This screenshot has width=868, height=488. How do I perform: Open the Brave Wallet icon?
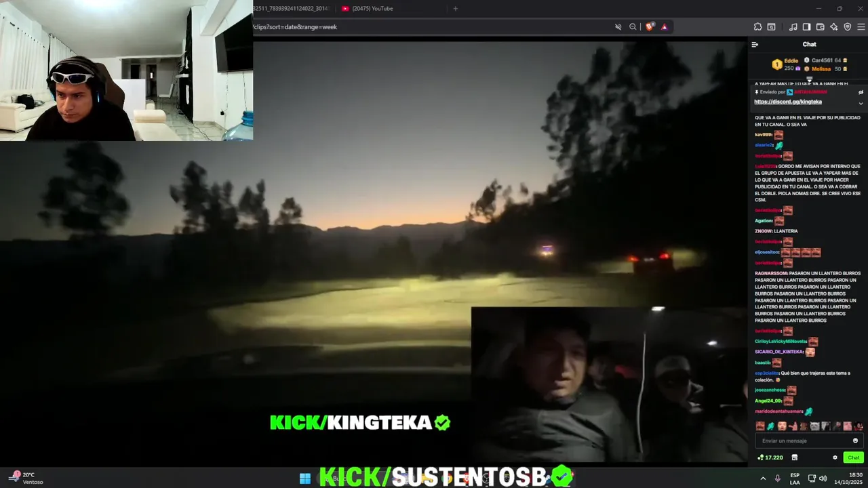click(x=820, y=27)
